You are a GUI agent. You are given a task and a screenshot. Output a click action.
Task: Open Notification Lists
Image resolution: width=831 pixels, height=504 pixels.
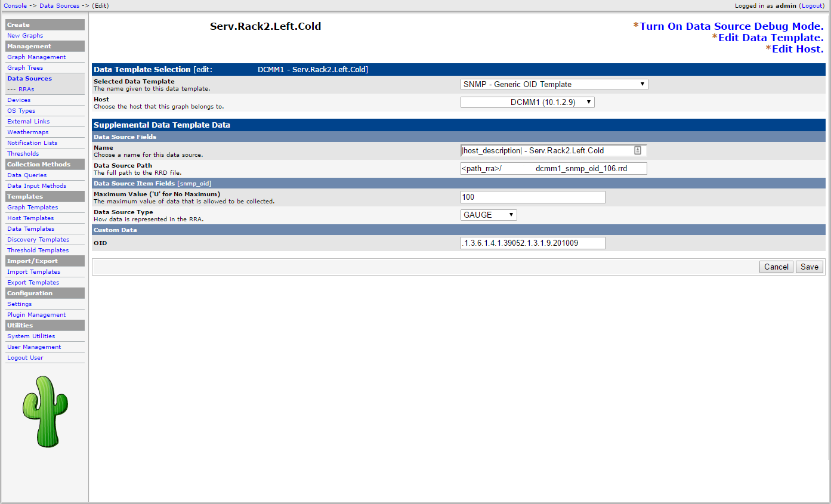(32, 143)
